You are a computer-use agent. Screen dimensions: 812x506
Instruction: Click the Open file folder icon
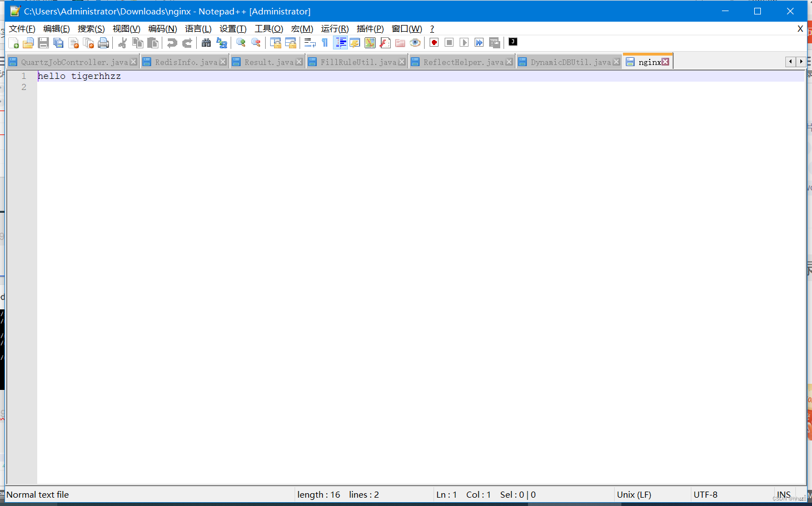28,43
